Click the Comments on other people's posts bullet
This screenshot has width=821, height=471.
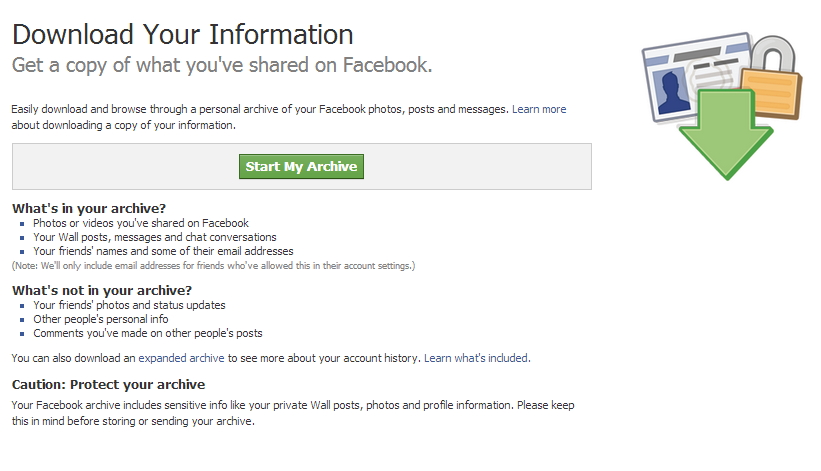(x=147, y=333)
